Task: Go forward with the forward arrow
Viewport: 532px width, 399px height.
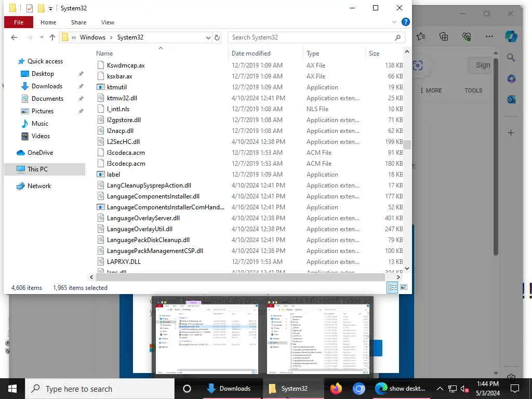Action: (30, 37)
